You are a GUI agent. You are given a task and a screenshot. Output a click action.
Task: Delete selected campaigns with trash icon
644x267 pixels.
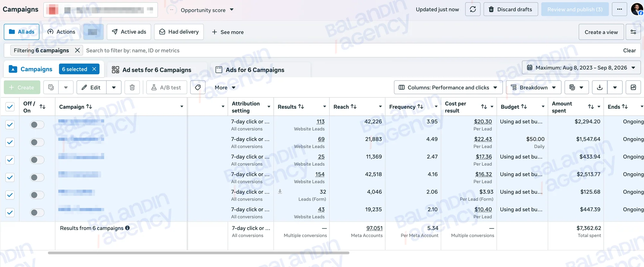tap(132, 87)
